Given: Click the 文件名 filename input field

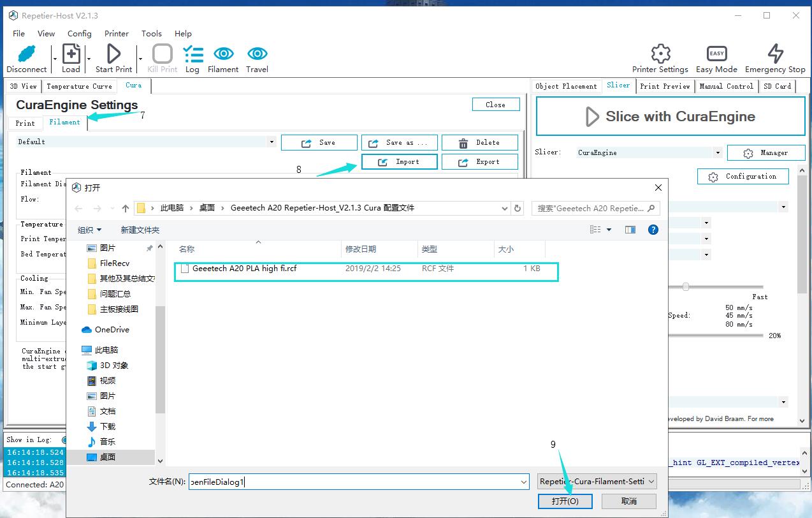Looking at the screenshot, I should tap(359, 482).
